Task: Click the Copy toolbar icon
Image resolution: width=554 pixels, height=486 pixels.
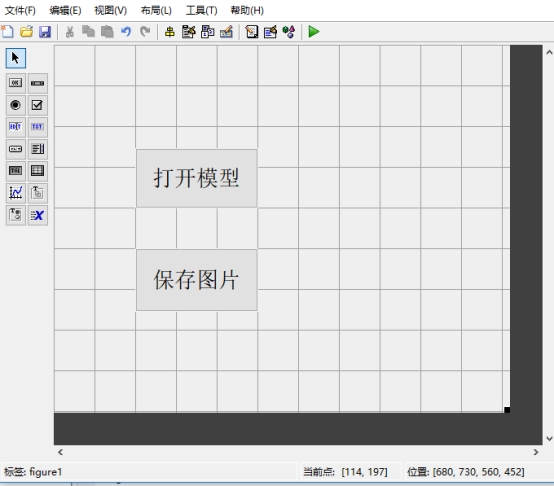Action: tap(88, 31)
